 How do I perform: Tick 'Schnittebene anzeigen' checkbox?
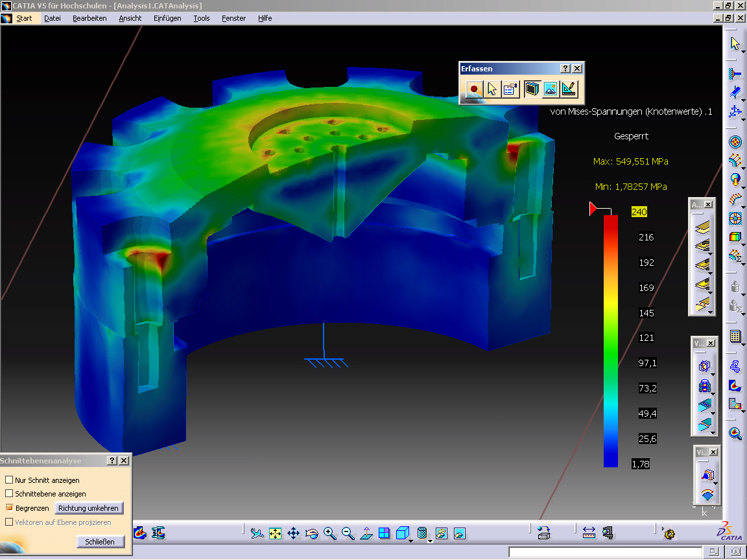coord(9,493)
